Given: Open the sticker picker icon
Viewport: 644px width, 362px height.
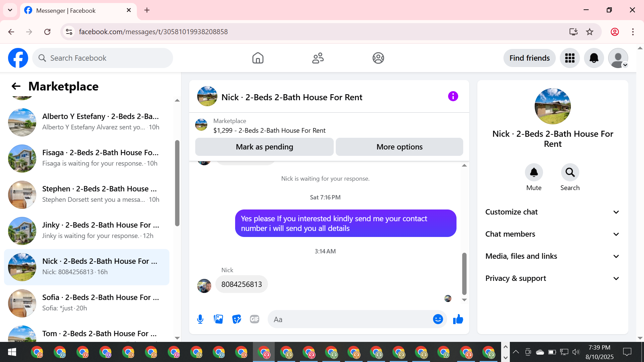Looking at the screenshot, I should [x=236, y=319].
